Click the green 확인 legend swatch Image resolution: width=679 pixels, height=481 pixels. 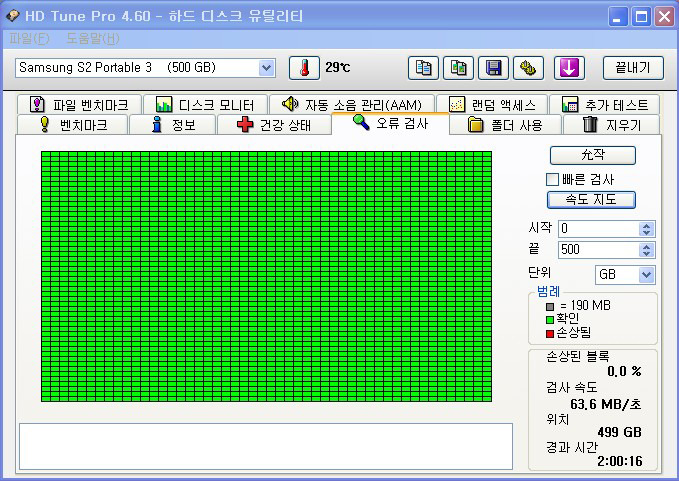[550, 320]
